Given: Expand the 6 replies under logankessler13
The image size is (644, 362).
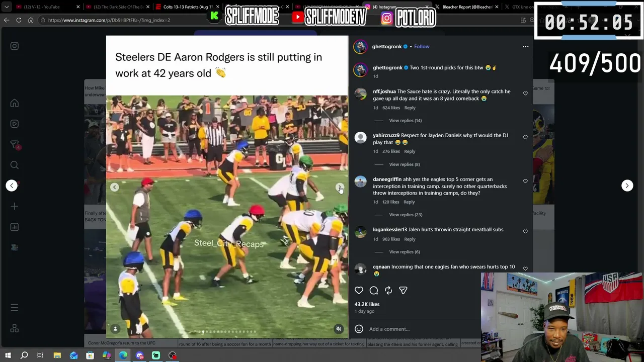Looking at the screenshot, I should 405,252.
